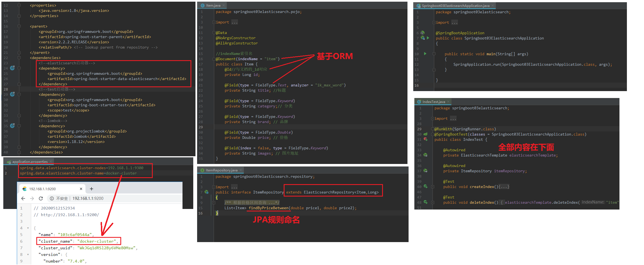Viewport: 644px width, 265px height.
Task: Expand the folded deleteIndex method body
Action: (x=433, y=202)
